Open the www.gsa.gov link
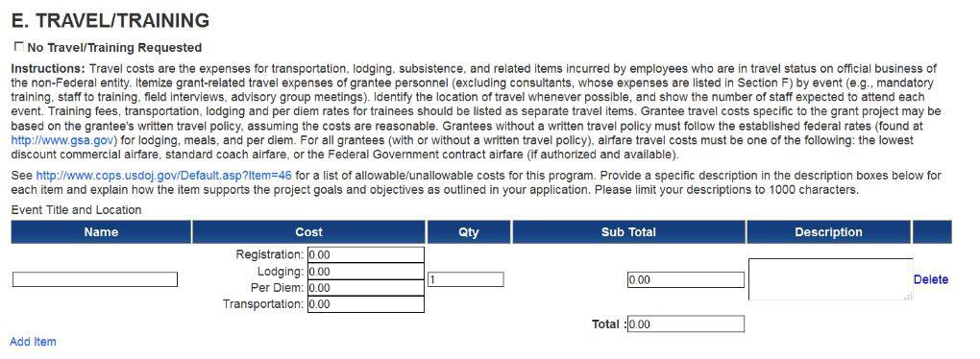The width and height of the screenshot is (980, 359). coord(62,140)
